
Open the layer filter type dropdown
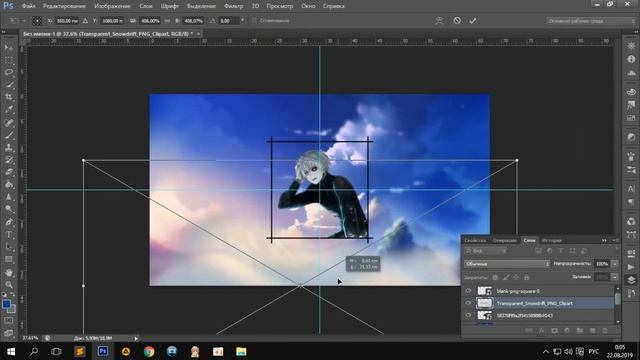486,251
